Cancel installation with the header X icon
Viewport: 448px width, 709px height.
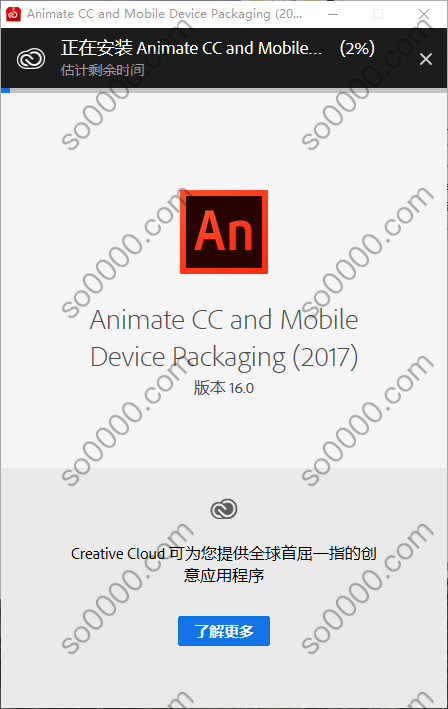pos(425,59)
